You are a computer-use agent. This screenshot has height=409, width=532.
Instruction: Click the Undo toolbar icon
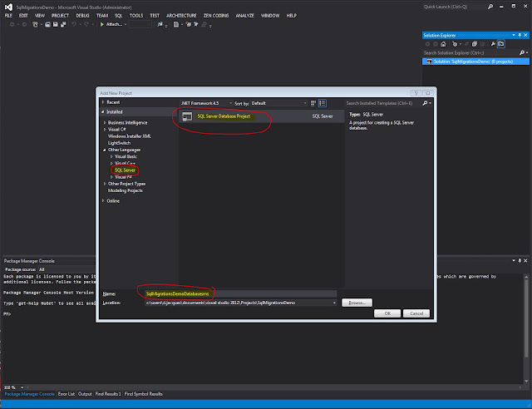pyautogui.click(x=74, y=24)
